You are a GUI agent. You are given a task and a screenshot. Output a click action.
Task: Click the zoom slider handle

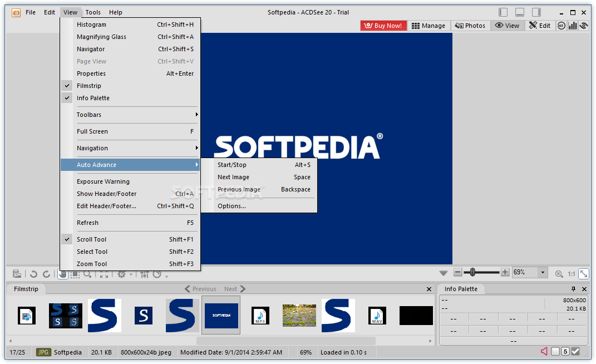point(472,272)
